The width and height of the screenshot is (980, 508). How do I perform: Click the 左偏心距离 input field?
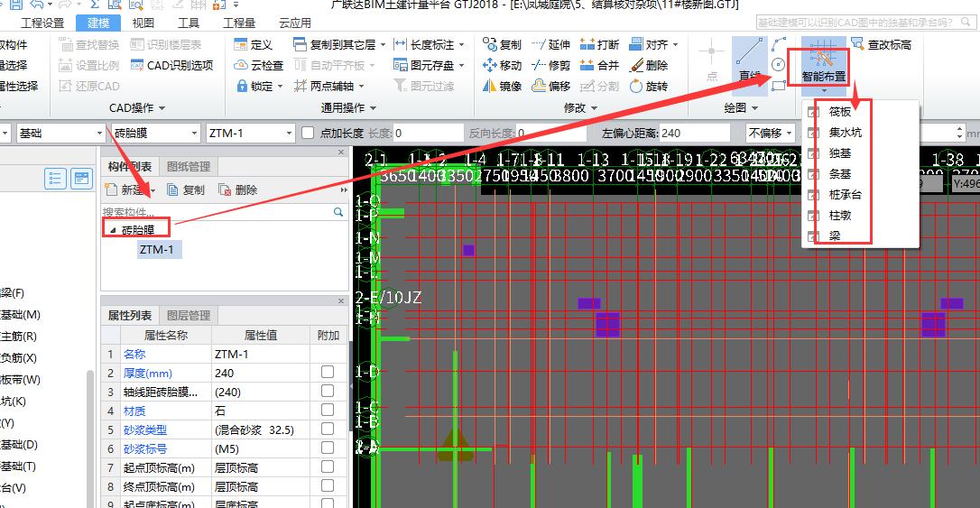pos(694,134)
